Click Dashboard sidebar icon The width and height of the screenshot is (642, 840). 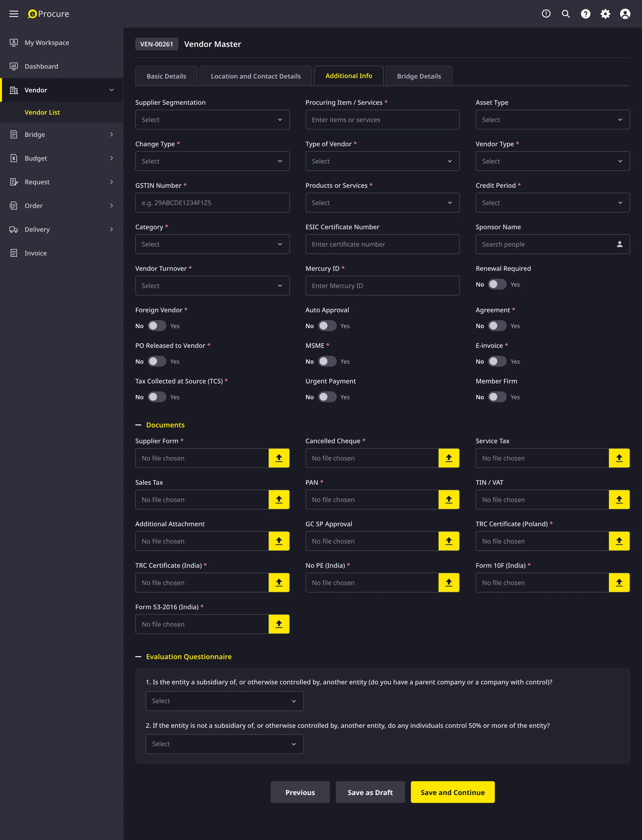tap(14, 66)
